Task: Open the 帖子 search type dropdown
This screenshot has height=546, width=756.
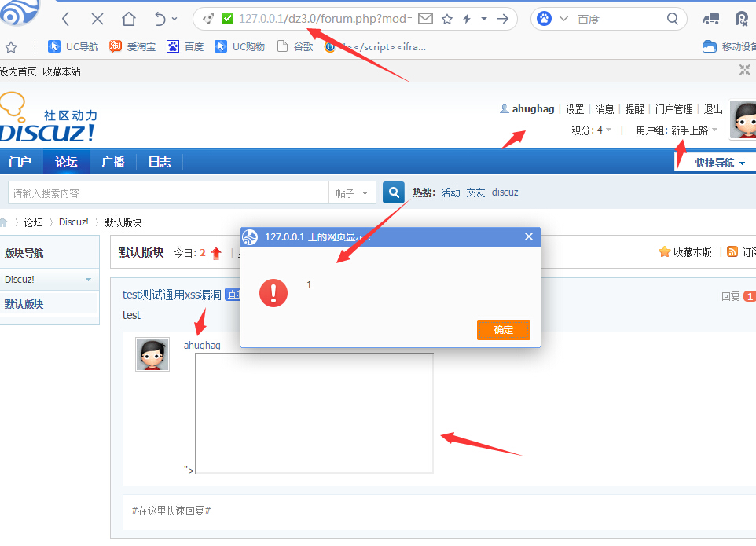Action: 352,192
